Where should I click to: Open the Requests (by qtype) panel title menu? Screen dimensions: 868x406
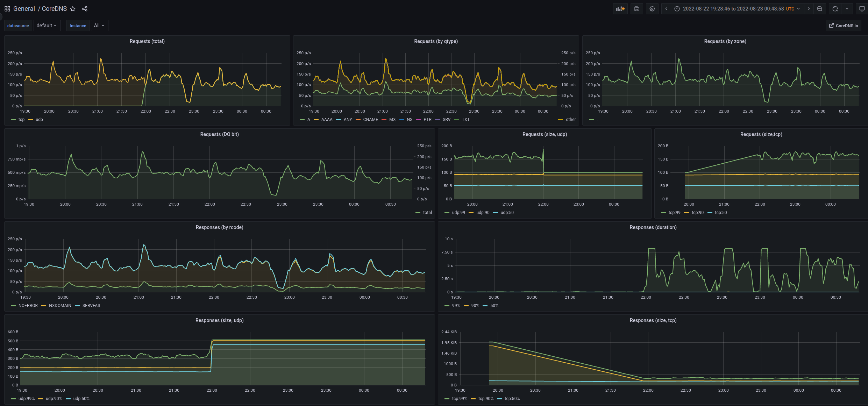click(436, 41)
